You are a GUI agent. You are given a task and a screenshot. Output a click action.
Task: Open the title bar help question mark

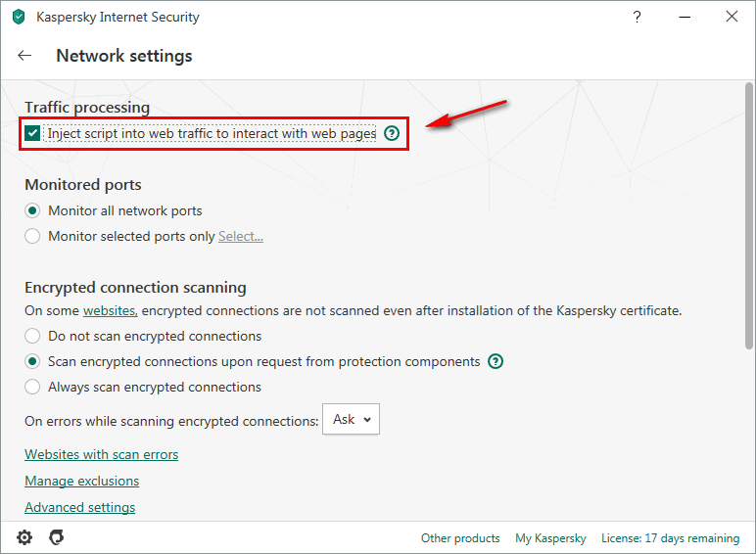[x=638, y=17]
